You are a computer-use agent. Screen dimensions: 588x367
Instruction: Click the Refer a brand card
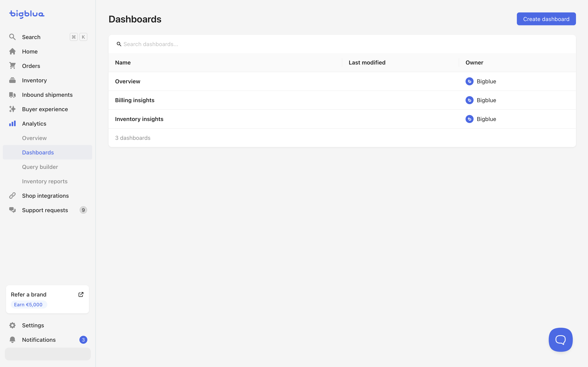pyautogui.click(x=47, y=299)
